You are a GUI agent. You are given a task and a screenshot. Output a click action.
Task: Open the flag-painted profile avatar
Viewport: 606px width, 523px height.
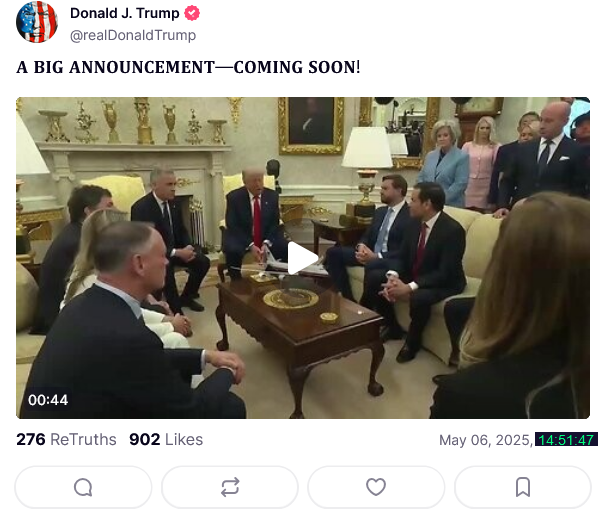click(x=37, y=22)
